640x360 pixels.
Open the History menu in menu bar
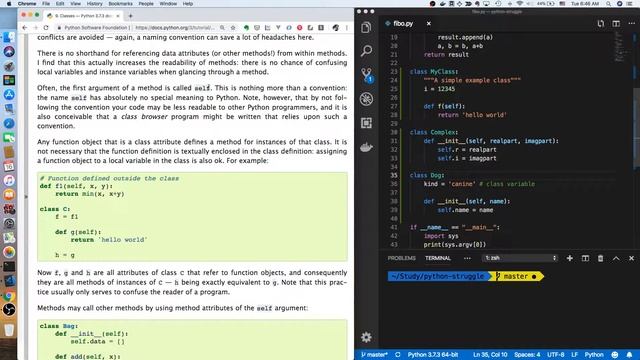click(x=94, y=4)
